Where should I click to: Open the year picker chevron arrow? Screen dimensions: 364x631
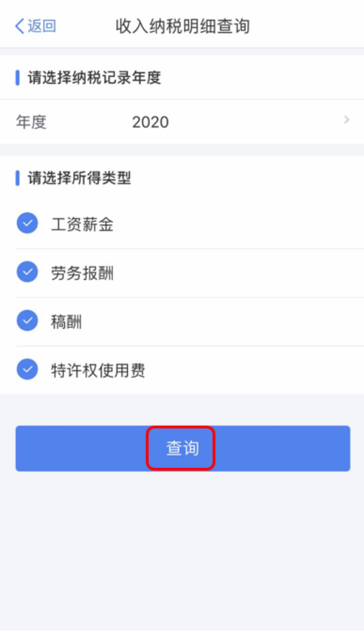coord(347,119)
